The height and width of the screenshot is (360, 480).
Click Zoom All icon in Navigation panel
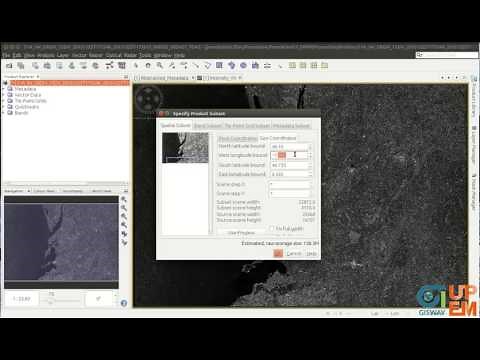(124, 225)
